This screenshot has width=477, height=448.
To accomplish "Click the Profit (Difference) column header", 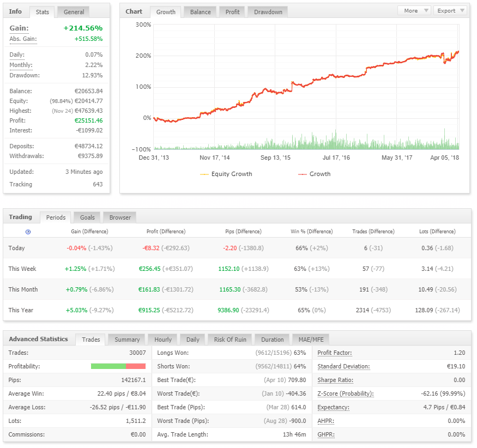I will click(166, 232).
